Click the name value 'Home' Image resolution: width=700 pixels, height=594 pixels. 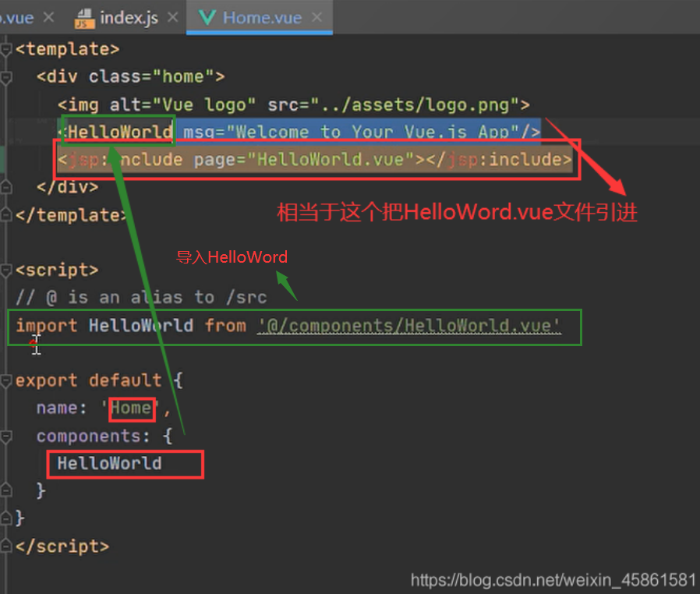click(130, 408)
